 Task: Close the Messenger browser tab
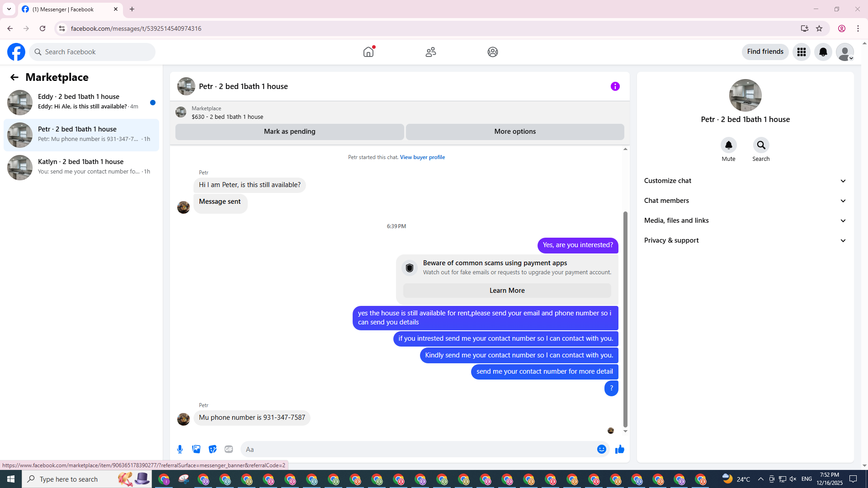(x=116, y=9)
